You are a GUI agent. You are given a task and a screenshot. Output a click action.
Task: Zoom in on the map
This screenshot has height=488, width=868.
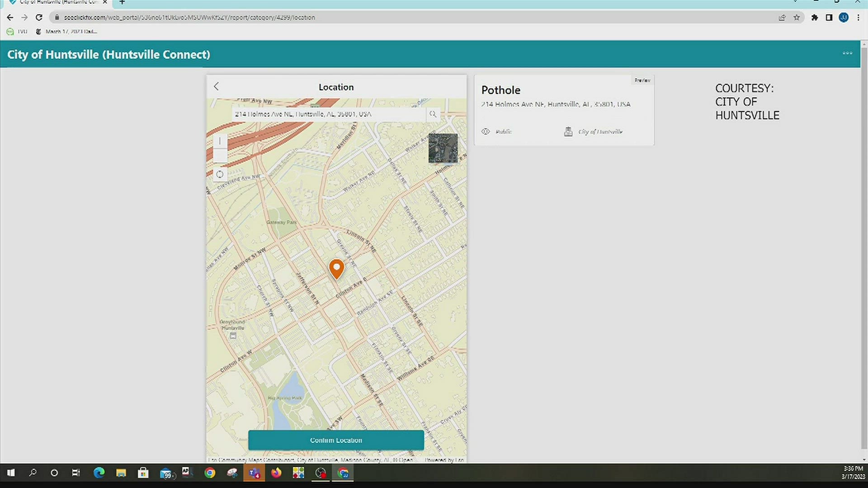[x=220, y=141]
